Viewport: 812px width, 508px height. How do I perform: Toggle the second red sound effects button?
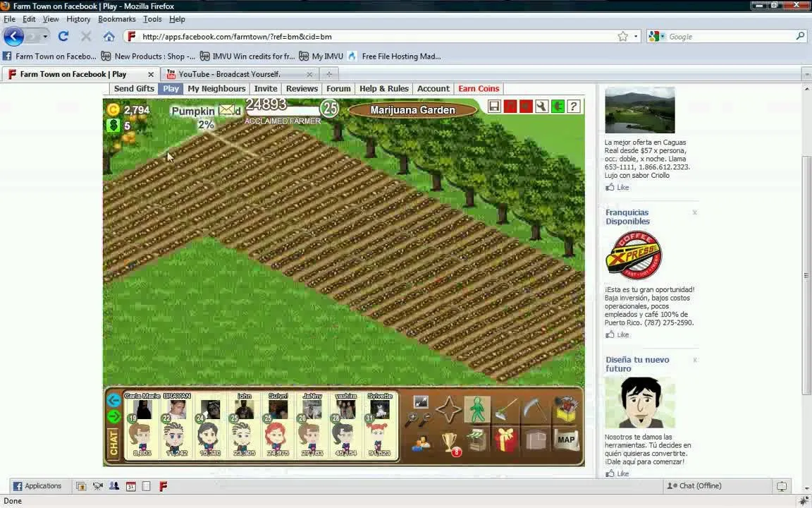click(x=526, y=107)
